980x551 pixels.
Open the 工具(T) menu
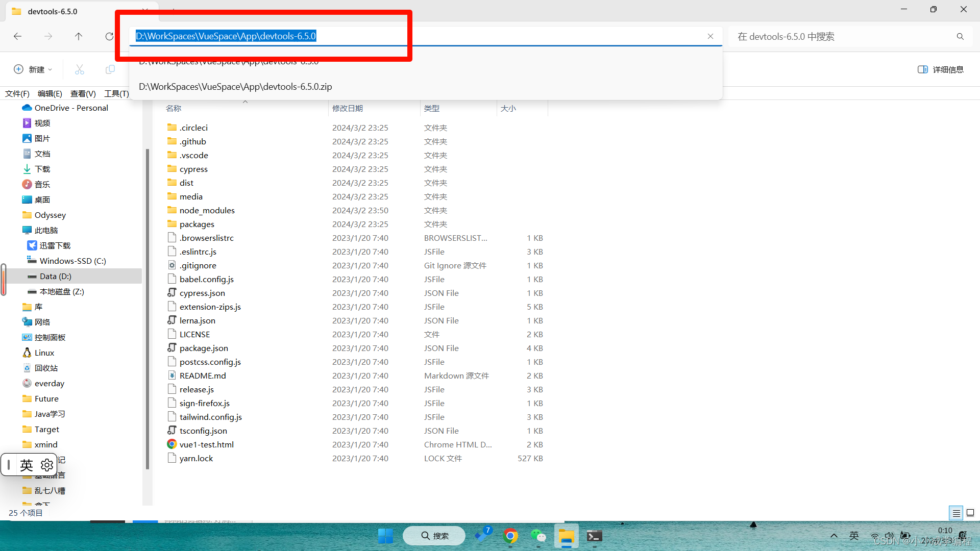click(x=116, y=93)
